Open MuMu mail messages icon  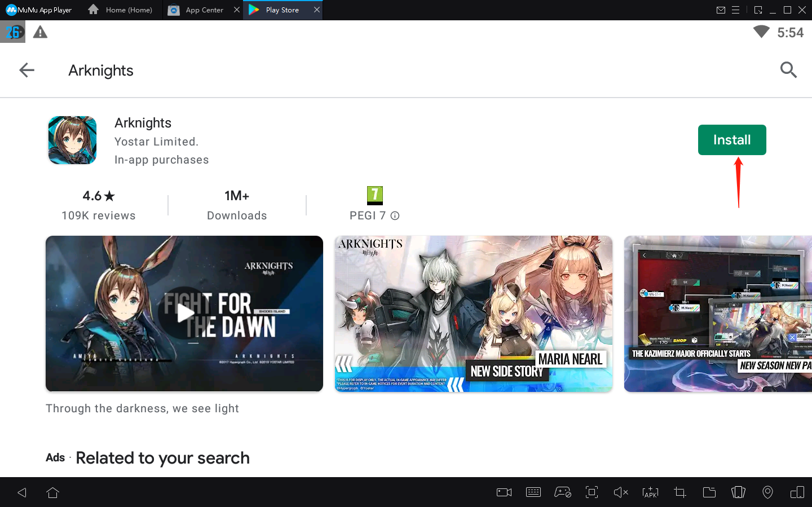point(721,10)
